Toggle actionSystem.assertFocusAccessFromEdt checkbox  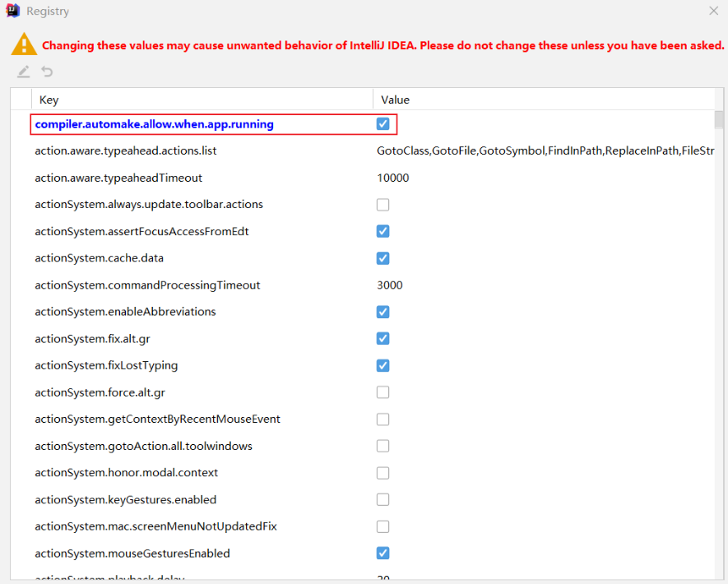383,231
